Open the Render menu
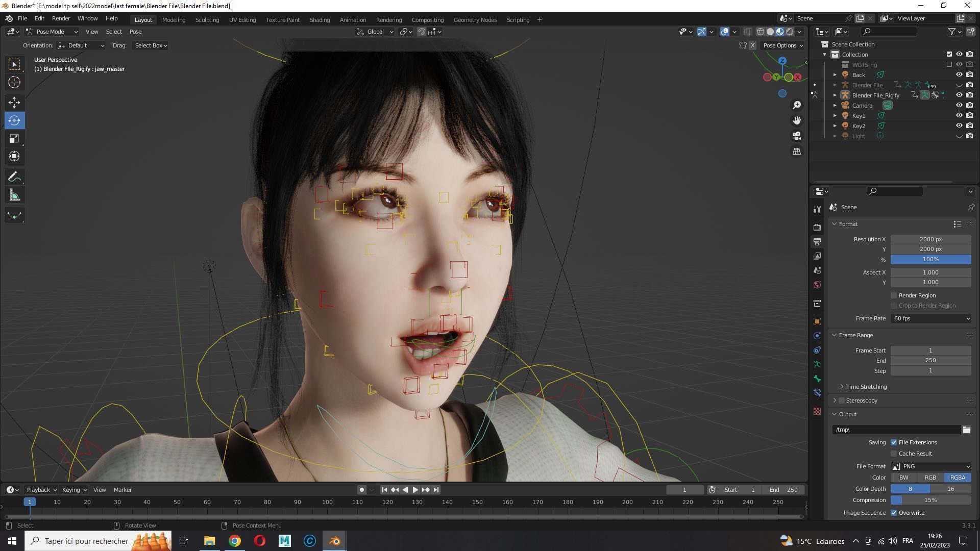 click(x=61, y=18)
